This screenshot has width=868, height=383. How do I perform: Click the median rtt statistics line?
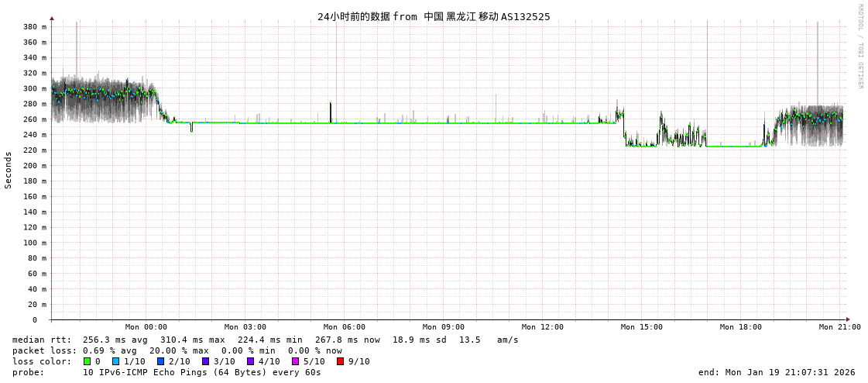(265, 340)
